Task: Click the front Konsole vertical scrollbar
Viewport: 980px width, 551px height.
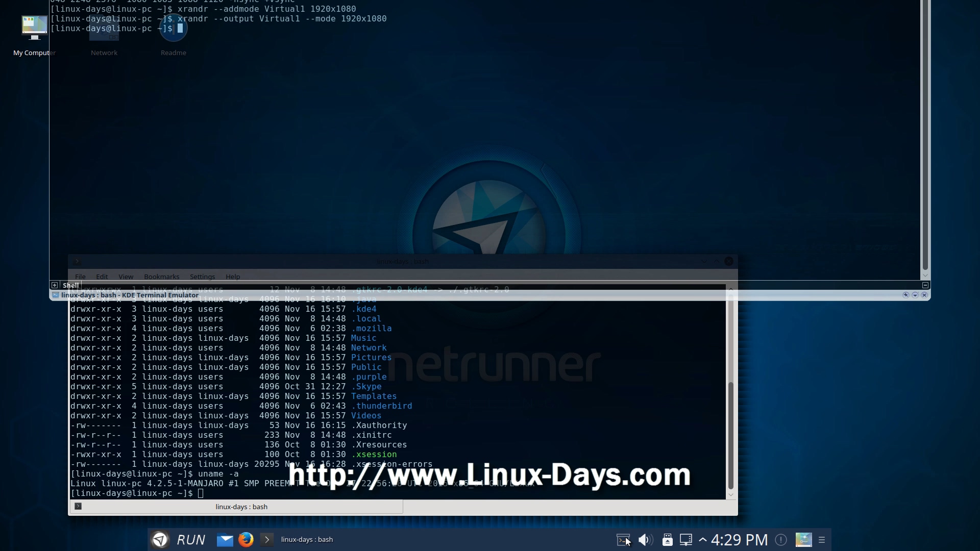Action: point(731,393)
